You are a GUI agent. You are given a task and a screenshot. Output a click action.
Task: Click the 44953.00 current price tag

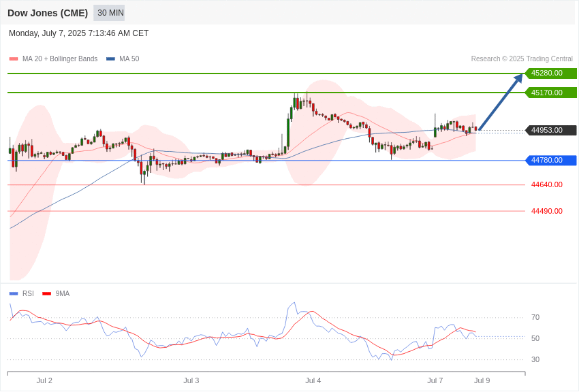[551, 131]
